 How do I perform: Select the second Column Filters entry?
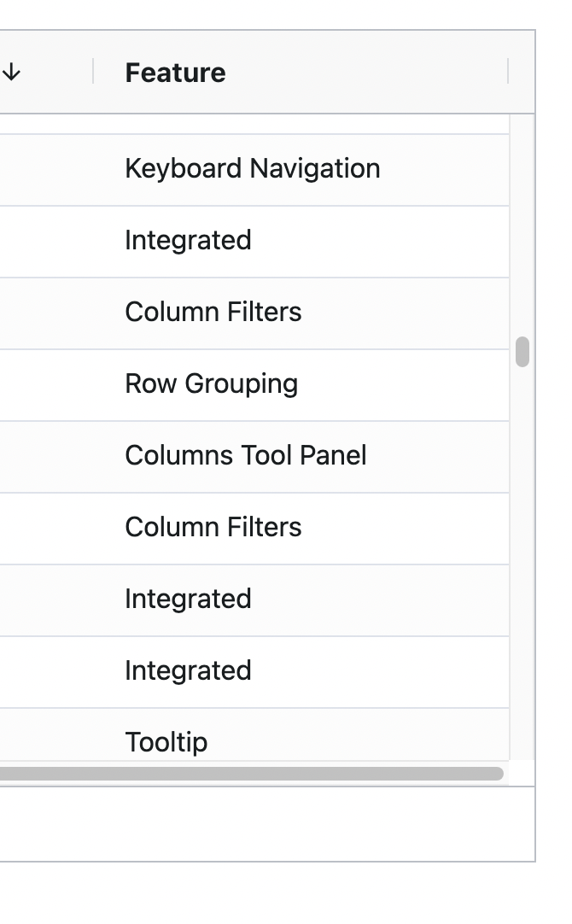click(213, 528)
